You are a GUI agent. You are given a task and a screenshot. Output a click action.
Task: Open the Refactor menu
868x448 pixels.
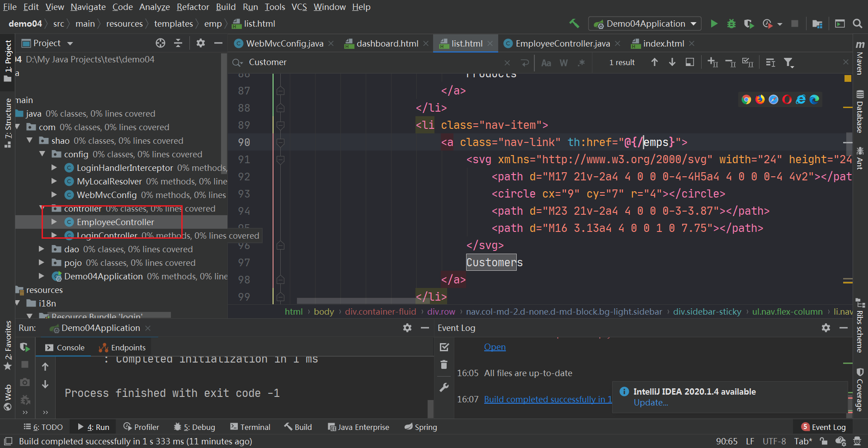click(193, 7)
